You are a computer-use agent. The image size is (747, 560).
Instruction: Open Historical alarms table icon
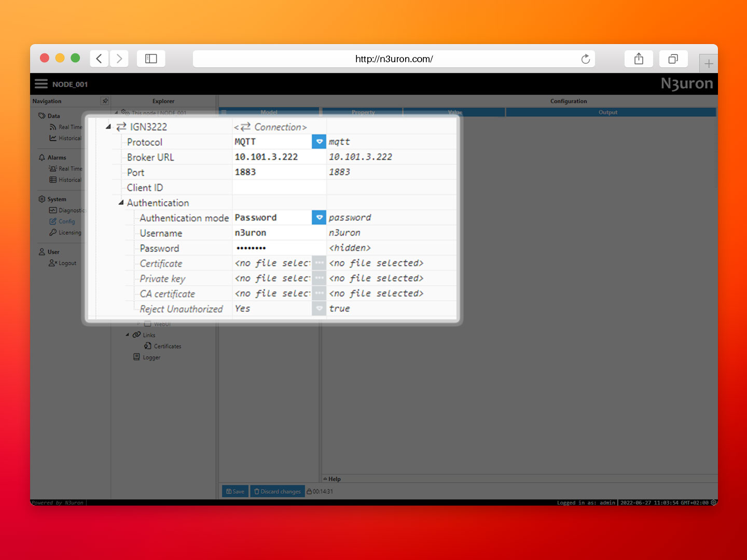[x=53, y=179]
